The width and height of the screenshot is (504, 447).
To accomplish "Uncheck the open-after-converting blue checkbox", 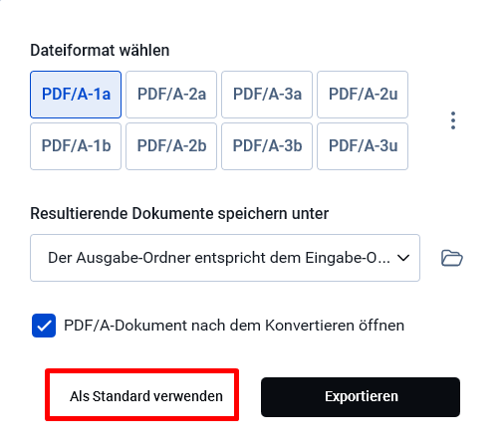I will coord(44,326).
